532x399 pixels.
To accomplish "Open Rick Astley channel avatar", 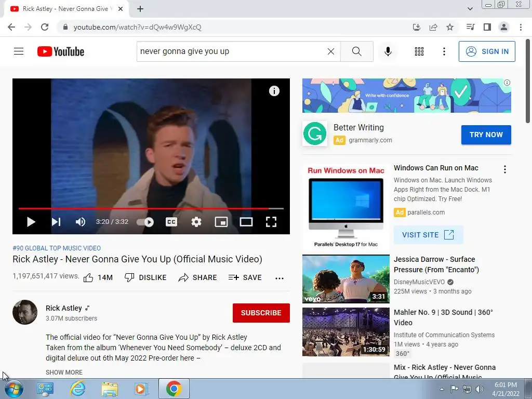I will [25, 312].
